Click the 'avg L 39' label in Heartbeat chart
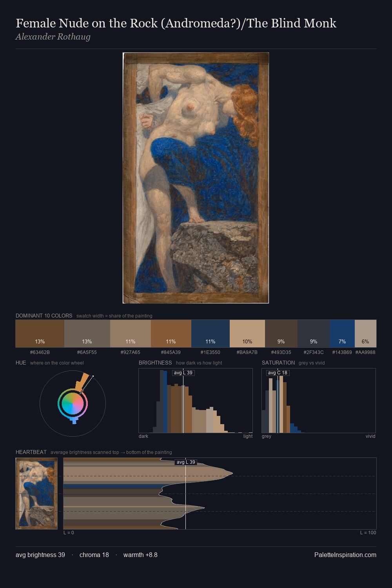 pos(186,462)
